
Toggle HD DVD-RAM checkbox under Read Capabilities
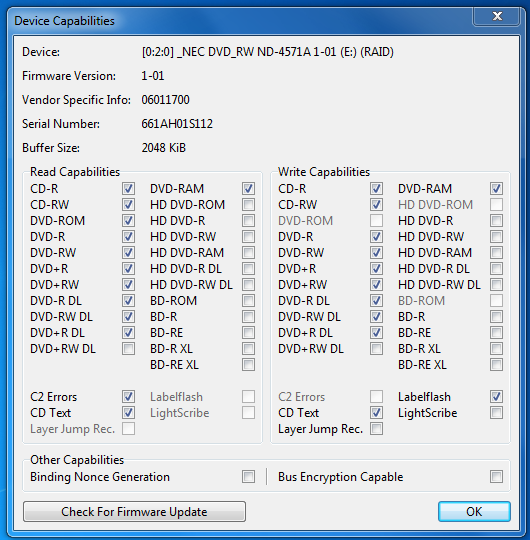coord(248,253)
